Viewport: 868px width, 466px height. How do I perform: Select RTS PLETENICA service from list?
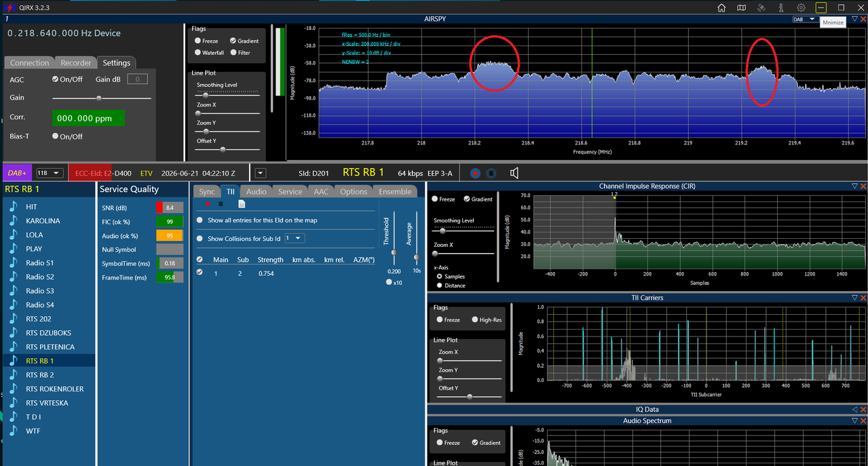(x=49, y=347)
